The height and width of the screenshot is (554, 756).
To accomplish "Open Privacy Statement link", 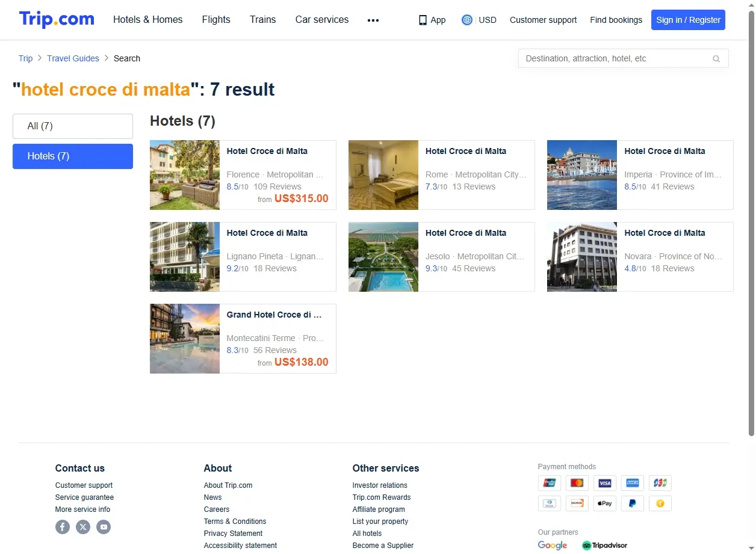I will click(x=233, y=534).
